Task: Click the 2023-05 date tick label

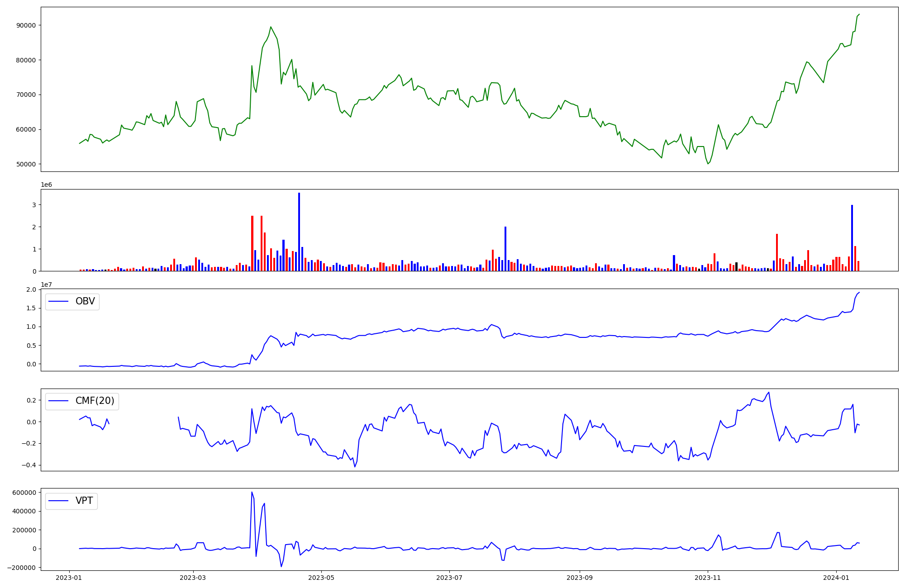Action: pos(321,578)
